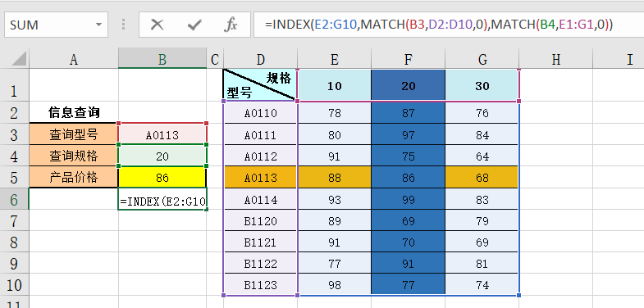The height and width of the screenshot is (308, 644).
Task: Select row 8 header
Action: coord(15,242)
